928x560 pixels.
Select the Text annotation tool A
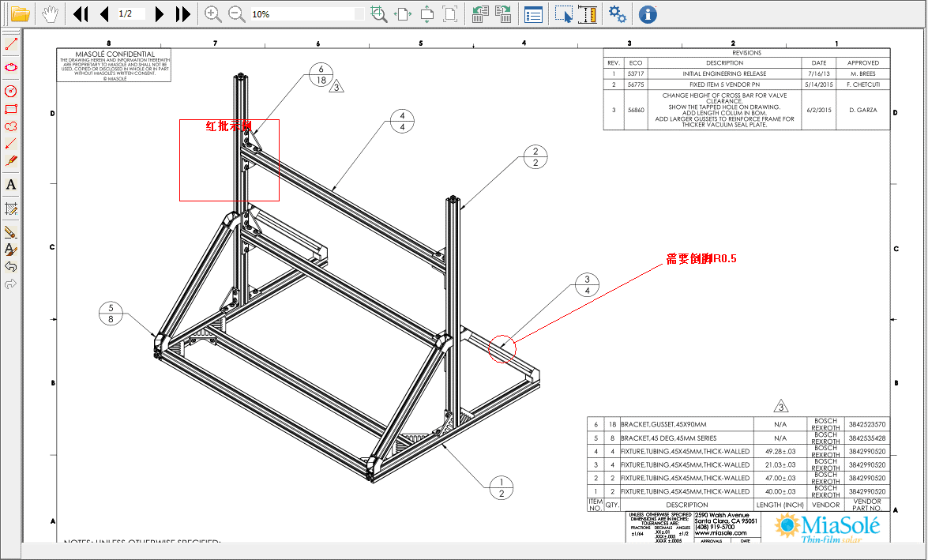click(x=10, y=185)
